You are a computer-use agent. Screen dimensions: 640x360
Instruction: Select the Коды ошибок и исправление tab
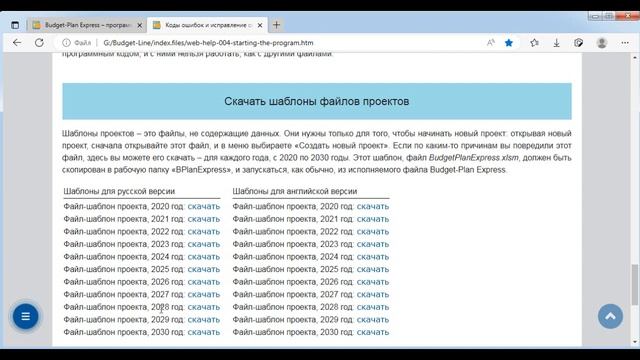tap(208, 25)
